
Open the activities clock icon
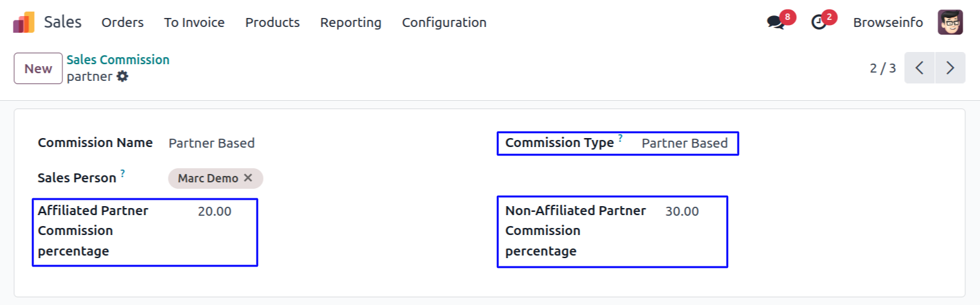tap(819, 22)
